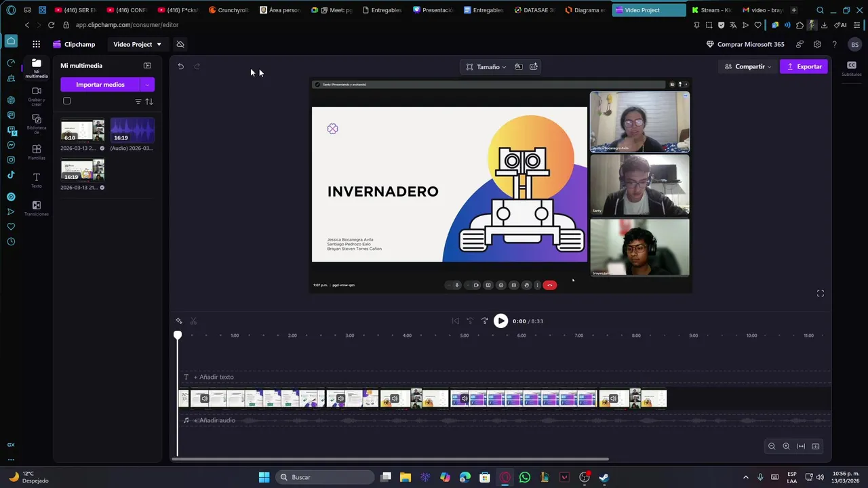Open the help question mark icon
This screenshot has width=868, height=488.
click(835, 44)
